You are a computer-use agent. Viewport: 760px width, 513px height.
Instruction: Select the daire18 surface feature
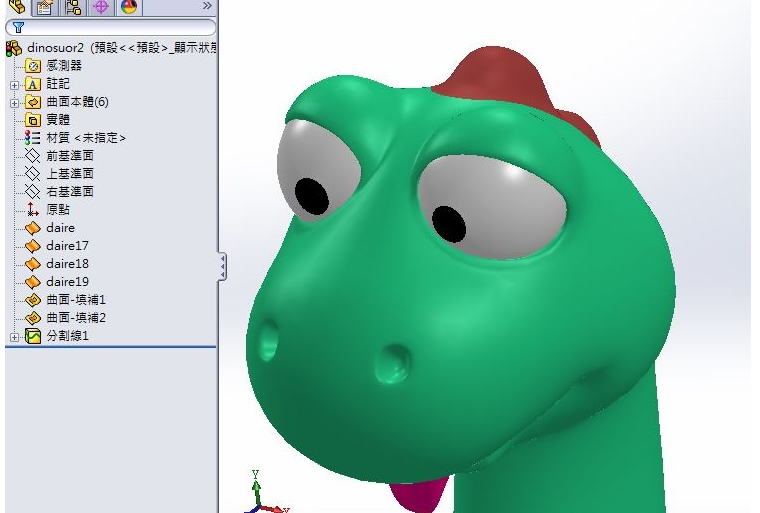(x=67, y=264)
